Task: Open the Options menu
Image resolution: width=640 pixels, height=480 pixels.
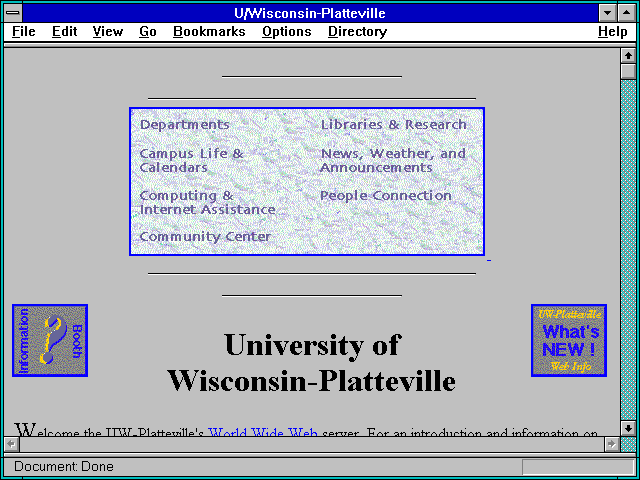Action: coord(287,32)
